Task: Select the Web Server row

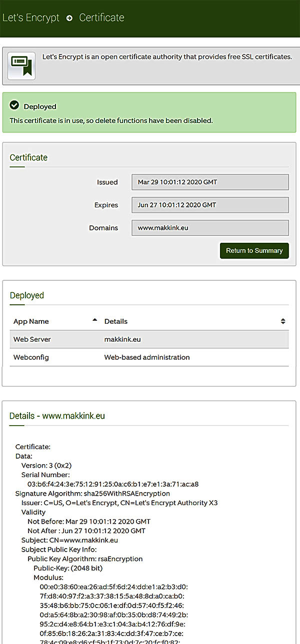Action: coord(149,339)
